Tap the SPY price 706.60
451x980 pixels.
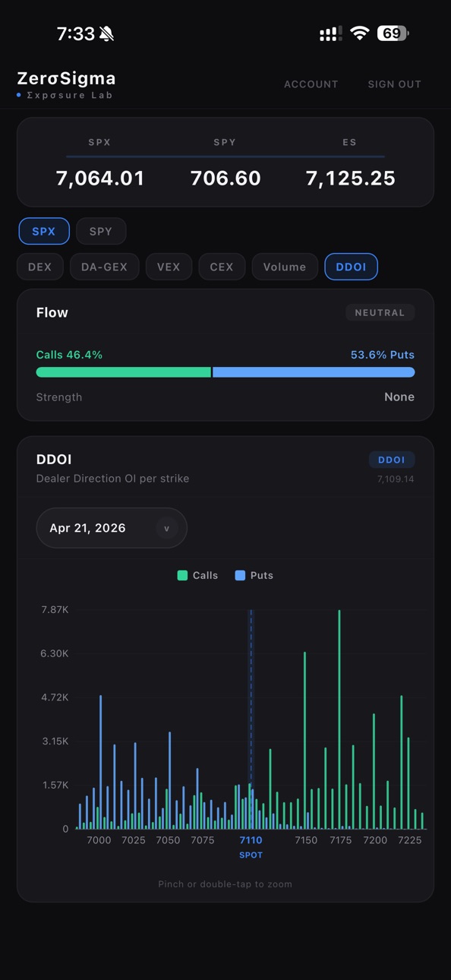tap(225, 178)
